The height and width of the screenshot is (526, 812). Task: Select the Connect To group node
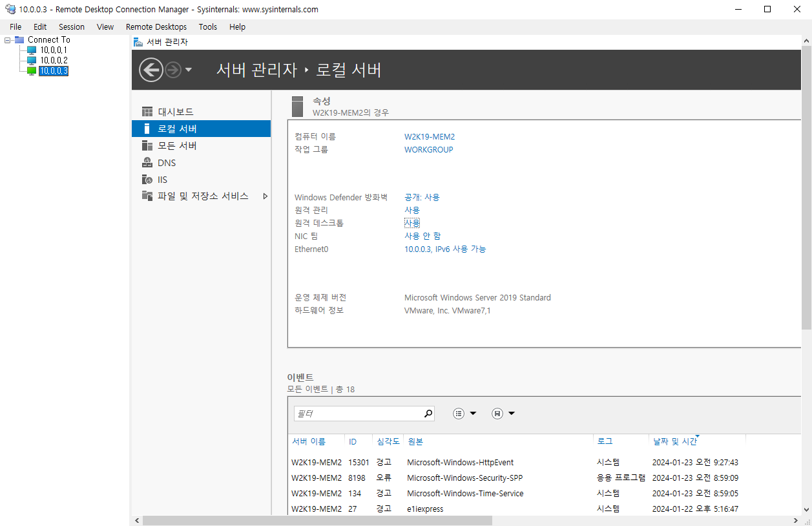tap(48, 39)
